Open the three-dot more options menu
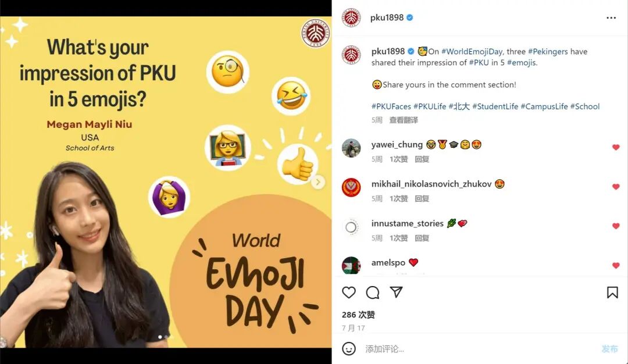This screenshot has height=364, width=628. (x=611, y=17)
